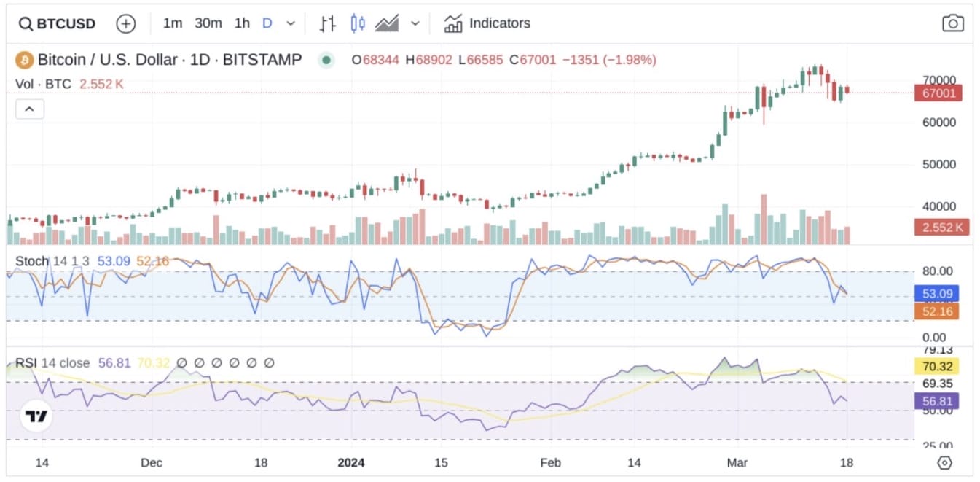Switch to 1m timeframe
Screen dimensions: 980x482
(173, 23)
